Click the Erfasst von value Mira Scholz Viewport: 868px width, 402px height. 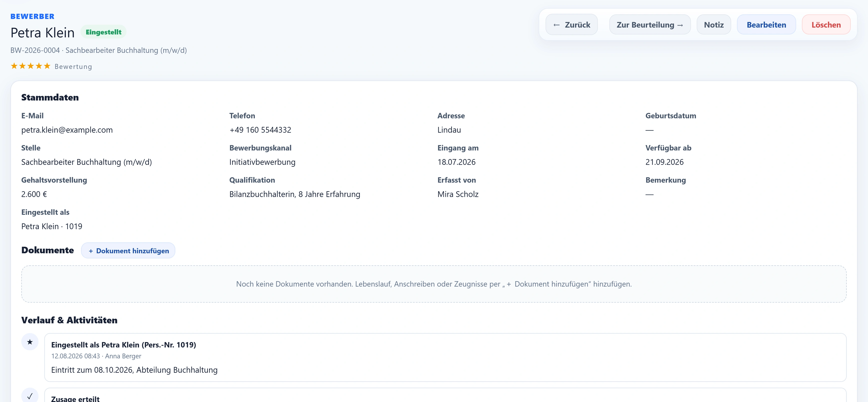click(x=457, y=194)
